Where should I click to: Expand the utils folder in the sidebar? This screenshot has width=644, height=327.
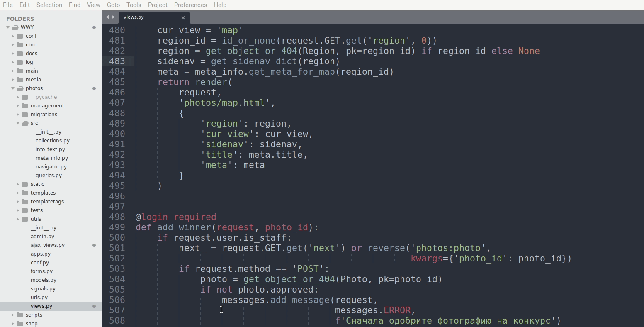(17, 219)
